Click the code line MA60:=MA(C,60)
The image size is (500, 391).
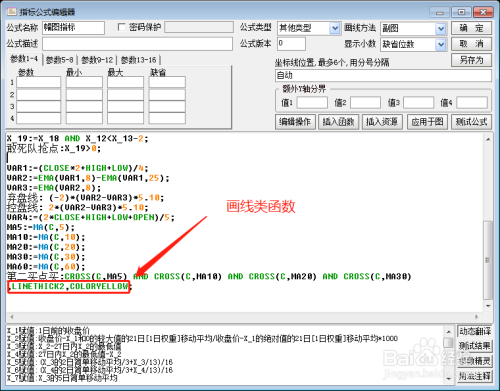pyautogui.click(x=46, y=267)
